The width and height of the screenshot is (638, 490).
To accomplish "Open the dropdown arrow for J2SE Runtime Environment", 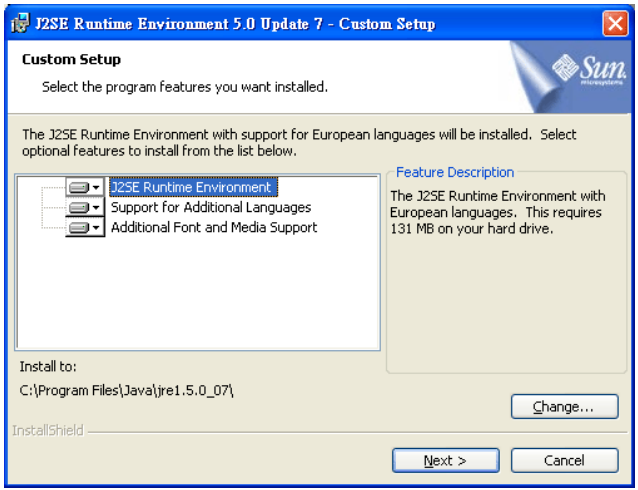I will click(x=96, y=188).
